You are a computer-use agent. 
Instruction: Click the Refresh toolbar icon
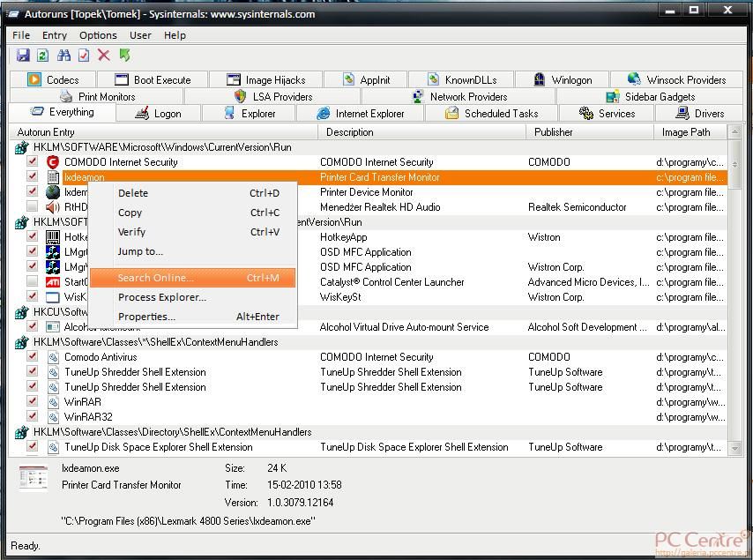[42, 56]
